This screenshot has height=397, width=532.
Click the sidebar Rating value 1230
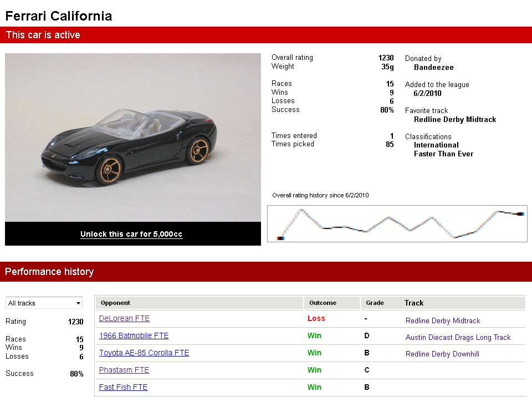[76, 322]
